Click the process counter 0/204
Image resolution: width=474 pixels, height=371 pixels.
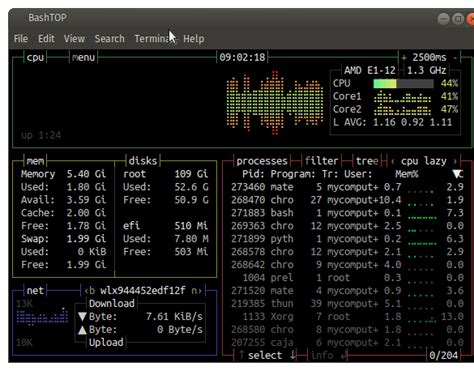(443, 355)
